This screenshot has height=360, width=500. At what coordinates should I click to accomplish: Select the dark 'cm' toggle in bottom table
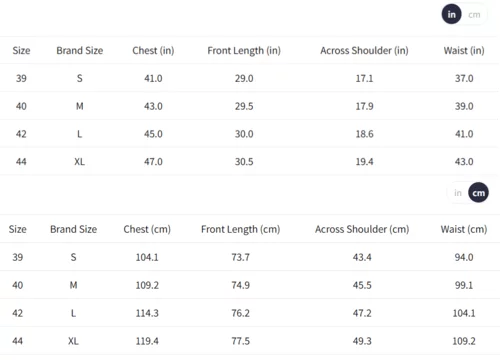click(478, 193)
